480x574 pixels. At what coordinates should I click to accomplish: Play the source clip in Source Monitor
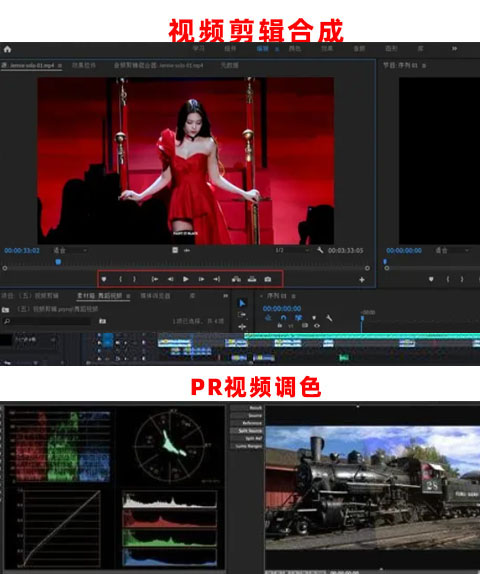coord(186,279)
